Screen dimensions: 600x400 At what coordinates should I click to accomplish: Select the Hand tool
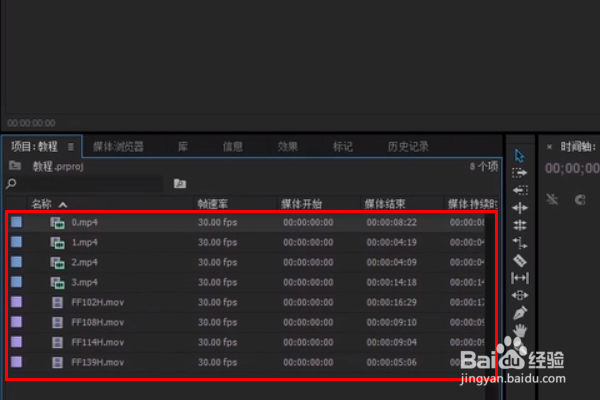520,330
